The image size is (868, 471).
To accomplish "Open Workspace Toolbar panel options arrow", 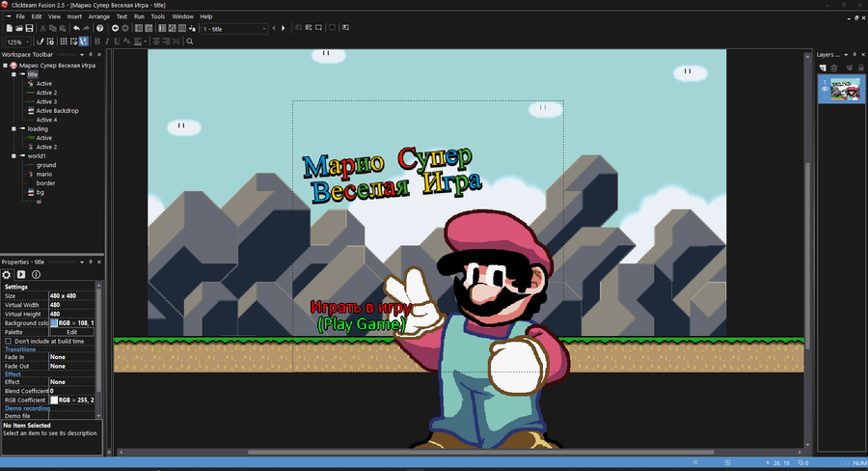I will coord(82,55).
